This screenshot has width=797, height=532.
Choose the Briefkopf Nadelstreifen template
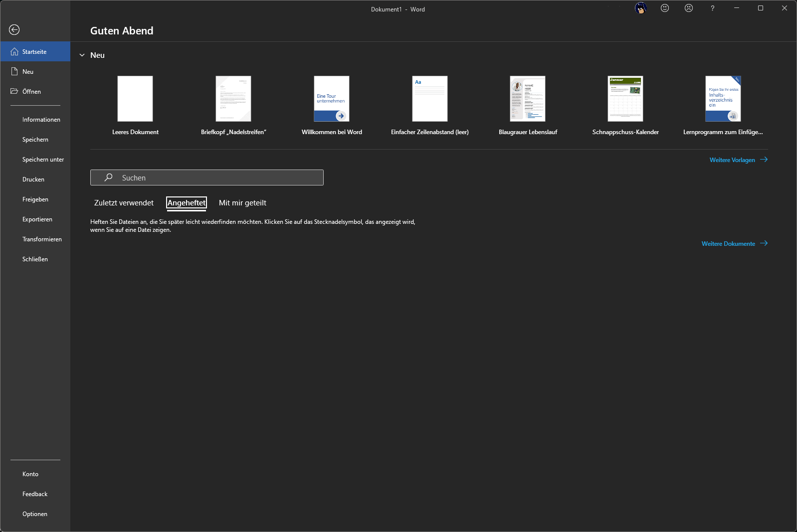pos(233,106)
